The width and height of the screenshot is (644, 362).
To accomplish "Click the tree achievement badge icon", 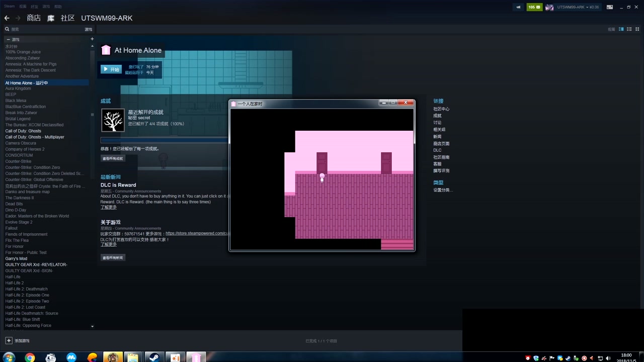I will [113, 121].
